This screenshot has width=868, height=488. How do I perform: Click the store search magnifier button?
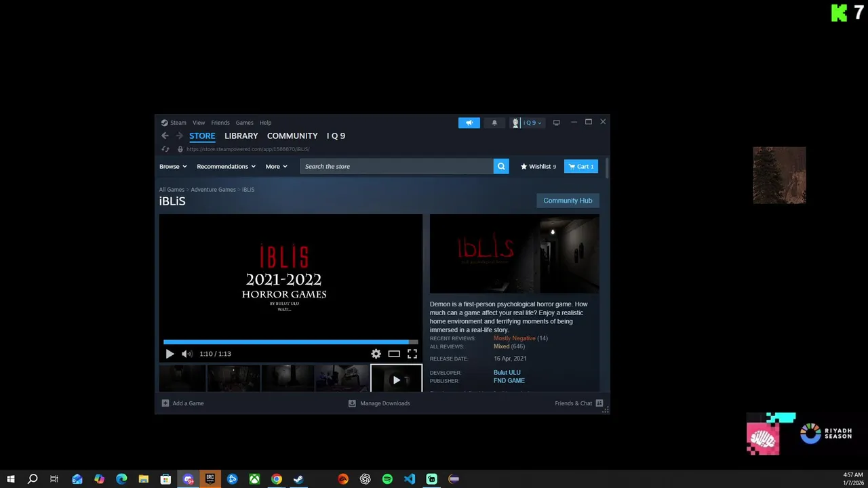pyautogui.click(x=501, y=166)
